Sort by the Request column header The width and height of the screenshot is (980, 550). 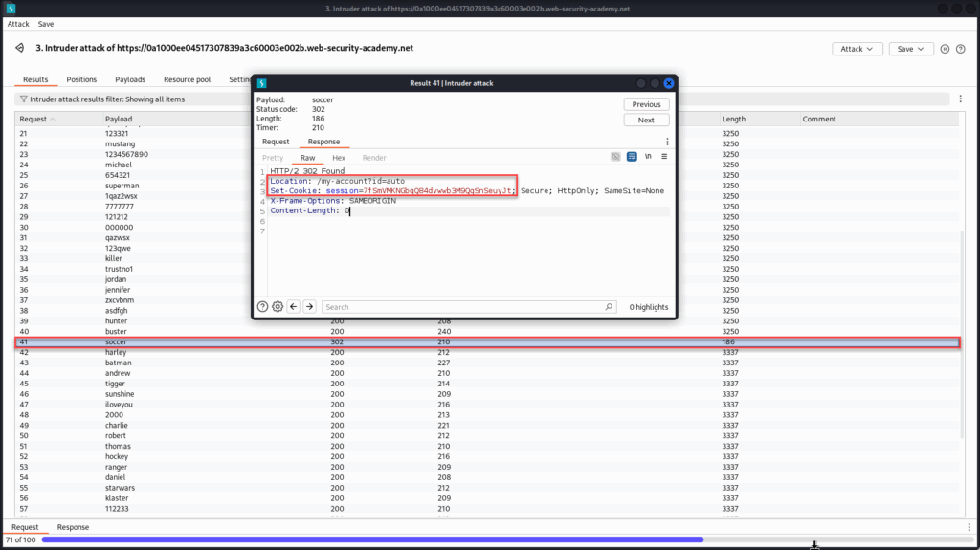pos(59,119)
